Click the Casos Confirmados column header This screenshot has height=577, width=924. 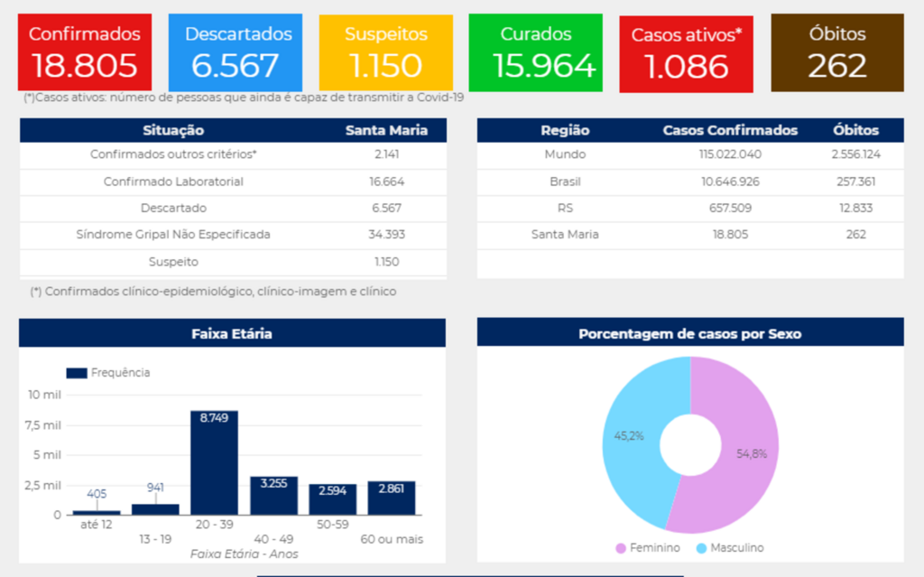pyautogui.click(x=730, y=130)
